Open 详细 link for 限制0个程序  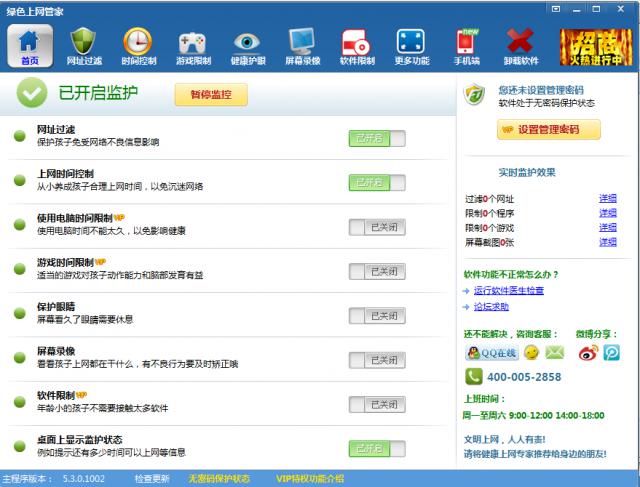(607, 213)
